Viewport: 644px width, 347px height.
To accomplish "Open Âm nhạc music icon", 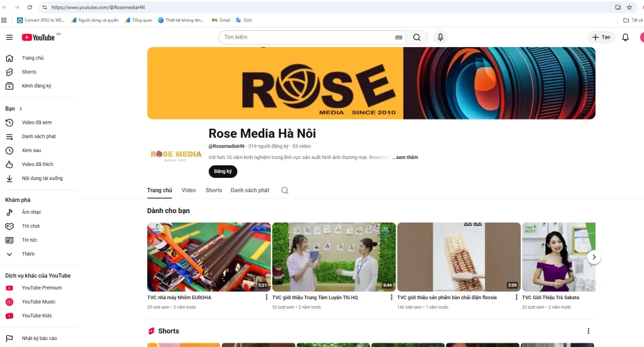I will coord(9,212).
